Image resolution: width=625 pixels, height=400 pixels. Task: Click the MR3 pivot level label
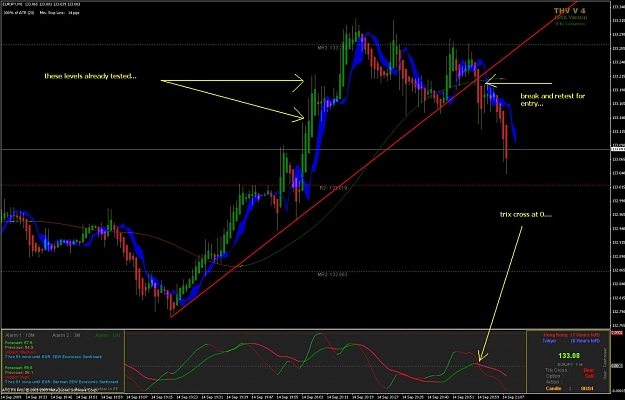click(x=332, y=47)
